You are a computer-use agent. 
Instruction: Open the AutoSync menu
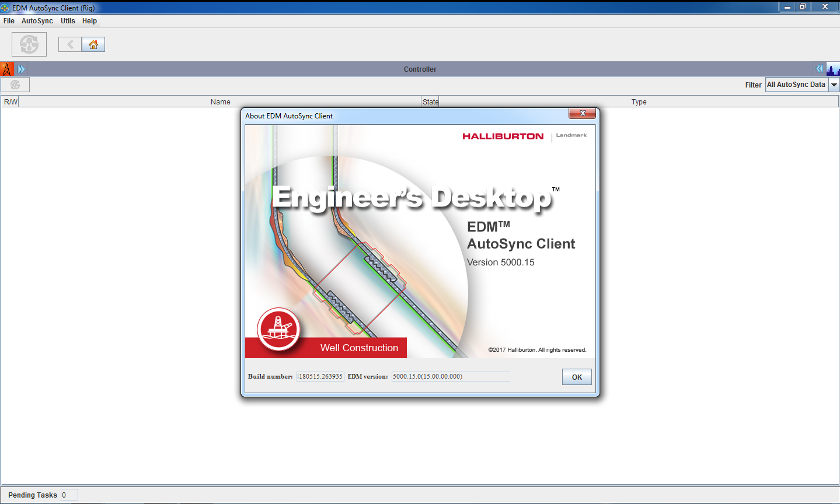tap(37, 21)
